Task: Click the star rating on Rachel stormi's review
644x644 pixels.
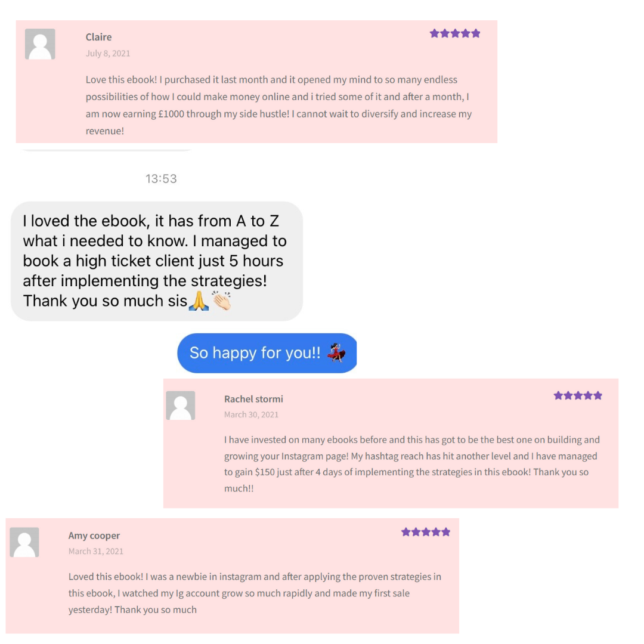Action: pyautogui.click(x=578, y=395)
